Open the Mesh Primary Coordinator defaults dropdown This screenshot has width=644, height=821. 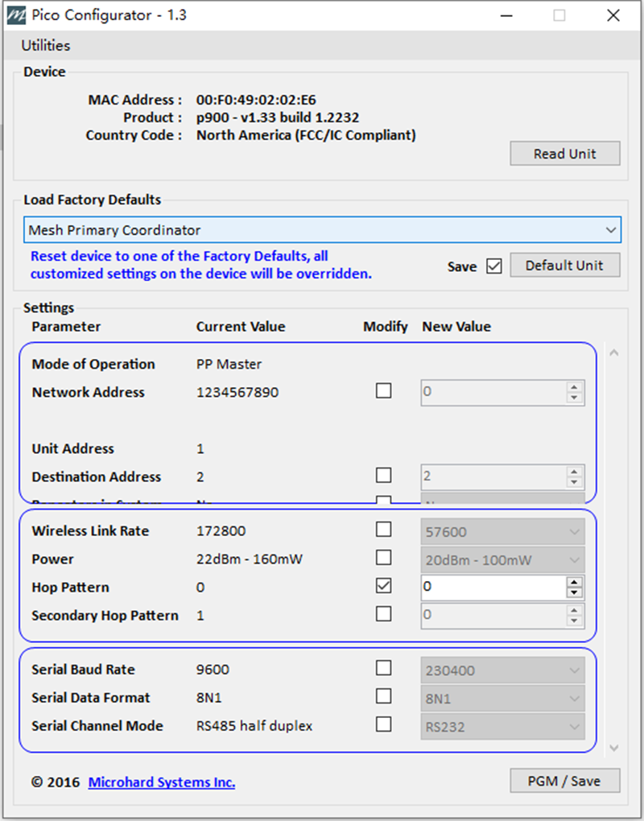pyautogui.click(x=323, y=230)
